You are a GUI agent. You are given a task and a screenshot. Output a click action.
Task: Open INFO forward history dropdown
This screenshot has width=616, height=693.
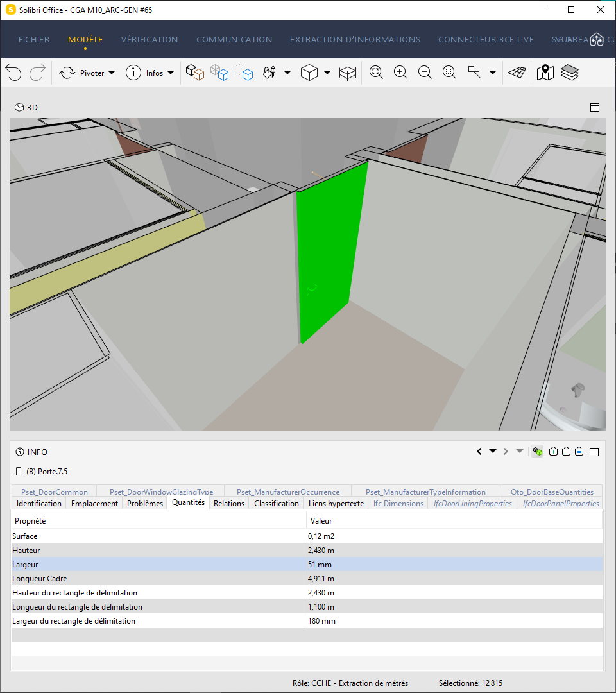tap(520, 451)
